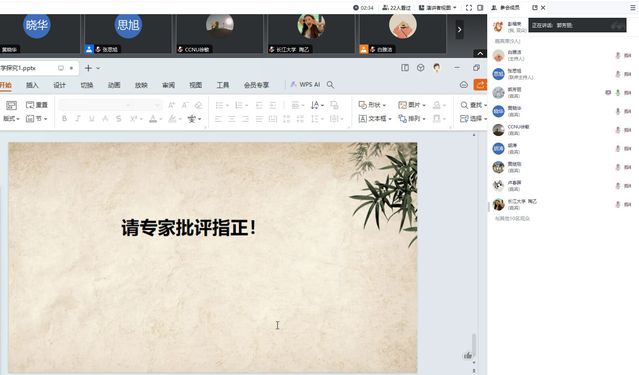Image resolution: width=639 pixels, height=375 pixels.
Task: Click the cloud sync icon
Action: pyautogui.click(x=464, y=84)
